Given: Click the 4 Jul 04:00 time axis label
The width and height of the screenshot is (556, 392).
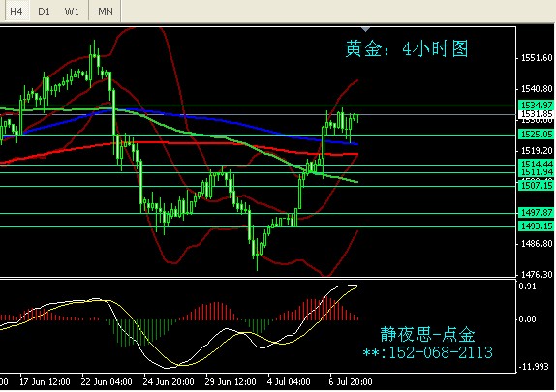Looking at the screenshot, I should pos(289,382).
